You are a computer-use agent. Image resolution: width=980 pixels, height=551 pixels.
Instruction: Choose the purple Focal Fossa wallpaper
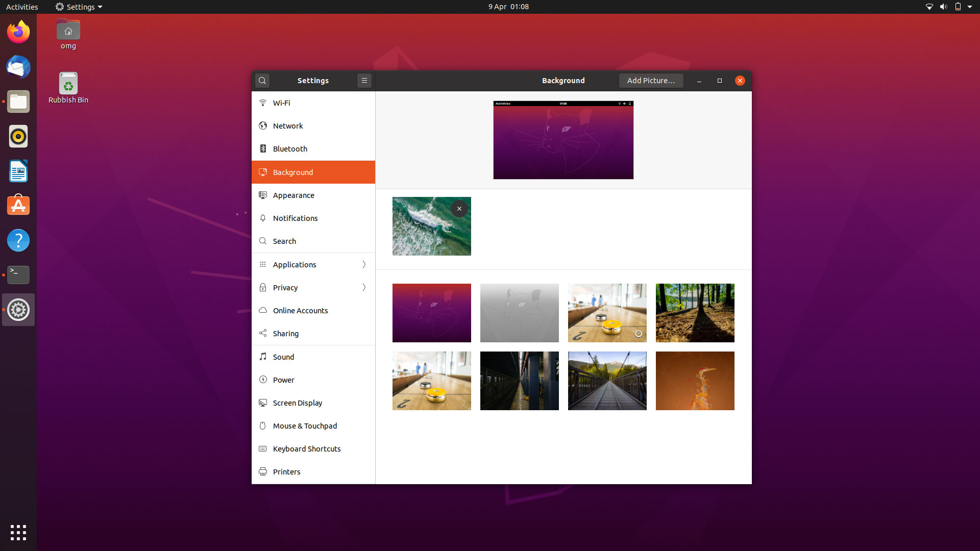(x=432, y=313)
